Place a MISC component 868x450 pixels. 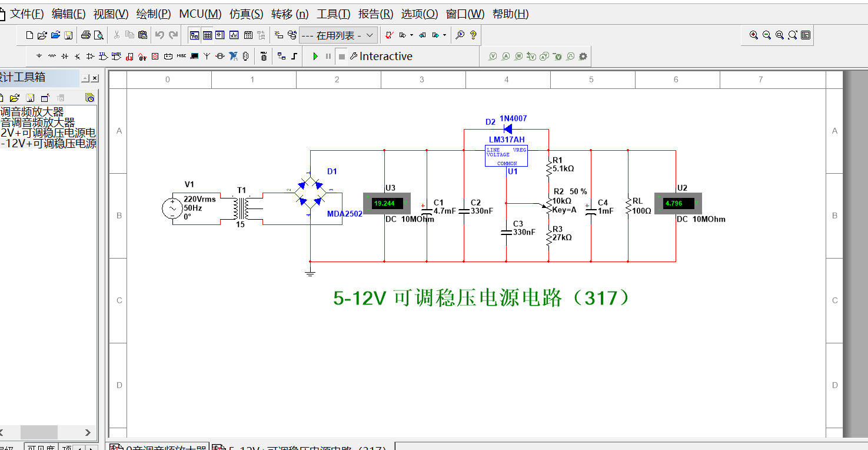[181, 57]
